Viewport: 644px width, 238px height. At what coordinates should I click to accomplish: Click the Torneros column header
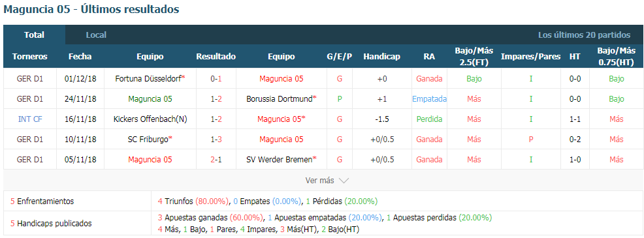(29, 57)
